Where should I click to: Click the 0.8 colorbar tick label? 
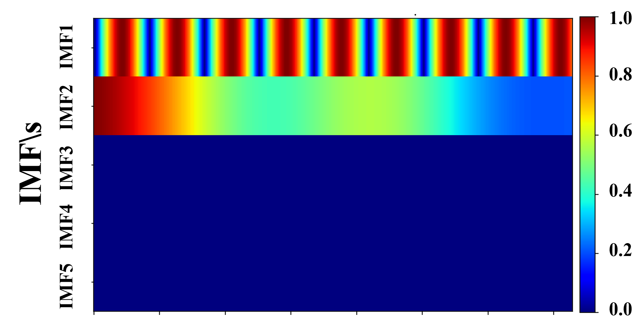(620, 74)
